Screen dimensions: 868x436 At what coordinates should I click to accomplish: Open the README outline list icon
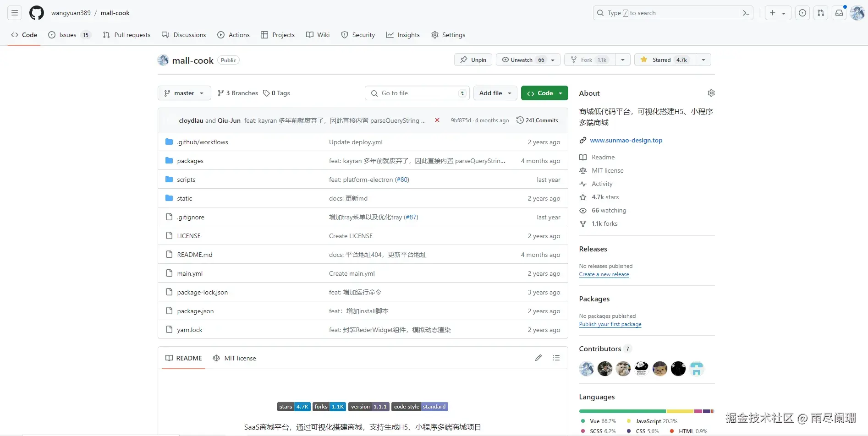pyautogui.click(x=556, y=358)
